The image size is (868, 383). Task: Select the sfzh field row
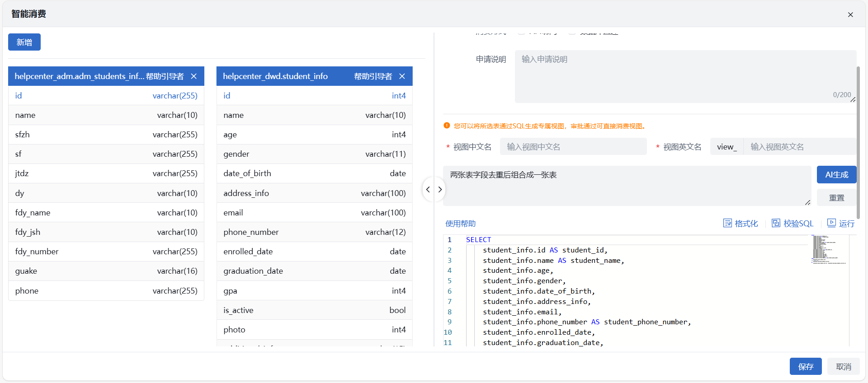coord(106,135)
